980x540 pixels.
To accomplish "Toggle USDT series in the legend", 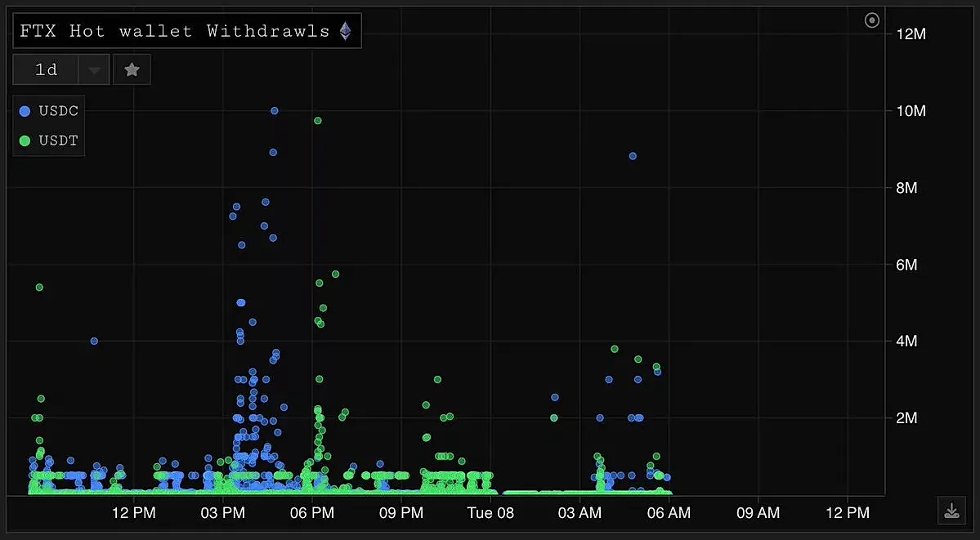I will [49, 141].
